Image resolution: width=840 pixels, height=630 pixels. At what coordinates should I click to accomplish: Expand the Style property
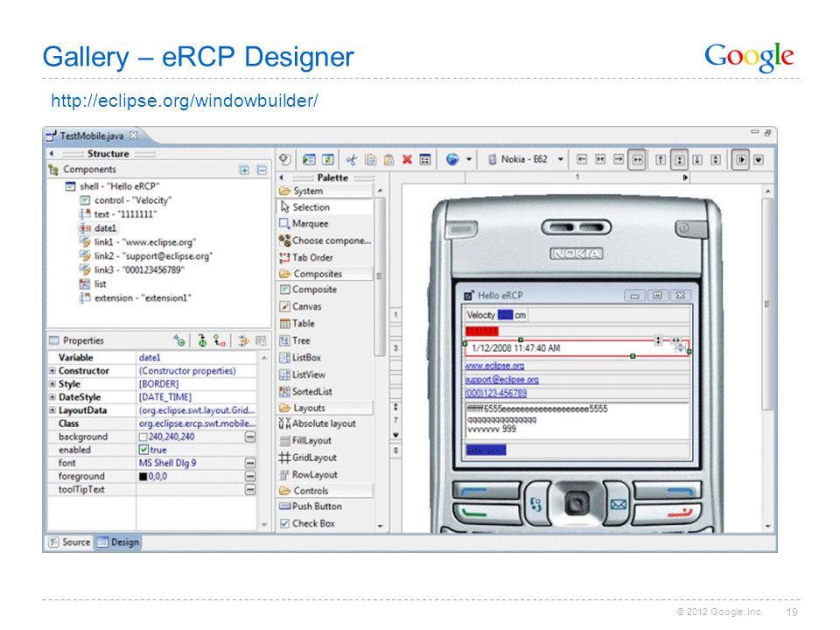pyautogui.click(x=52, y=383)
